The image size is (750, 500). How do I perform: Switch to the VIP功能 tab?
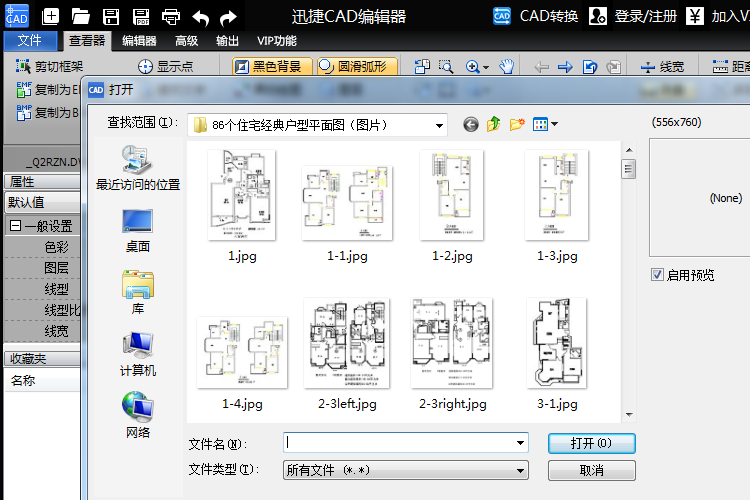point(276,41)
